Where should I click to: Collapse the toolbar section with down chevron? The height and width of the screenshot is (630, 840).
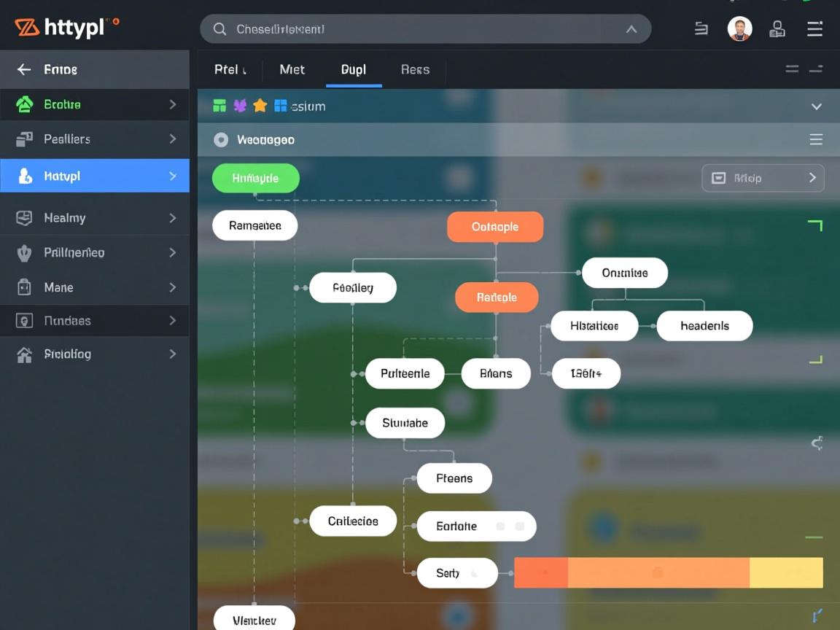[816, 106]
